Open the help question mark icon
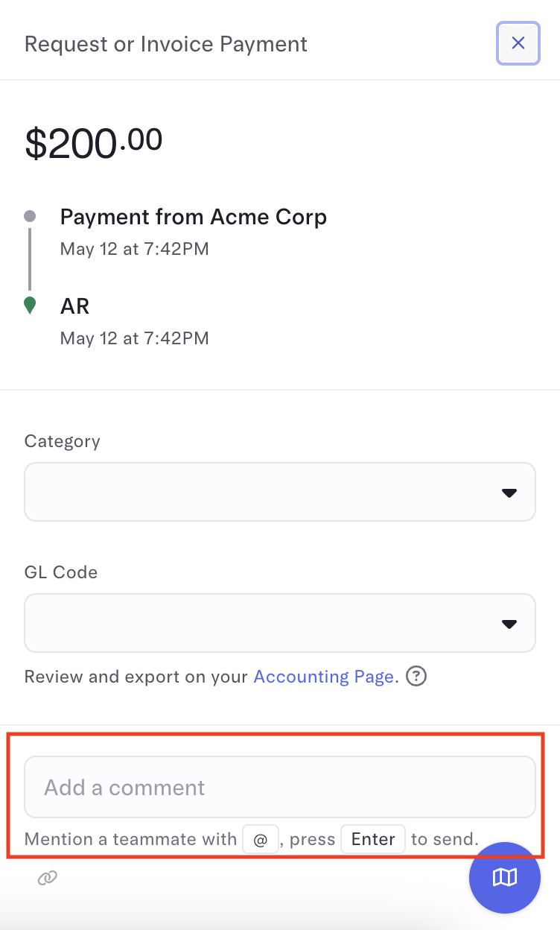 click(416, 677)
